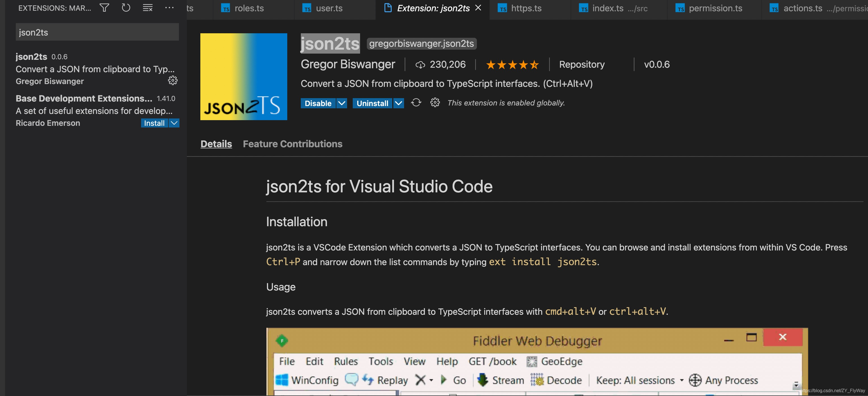This screenshot has width=868, height=396.
Task: Click Install for Base Development Extensions
Action: click(154, 123)
